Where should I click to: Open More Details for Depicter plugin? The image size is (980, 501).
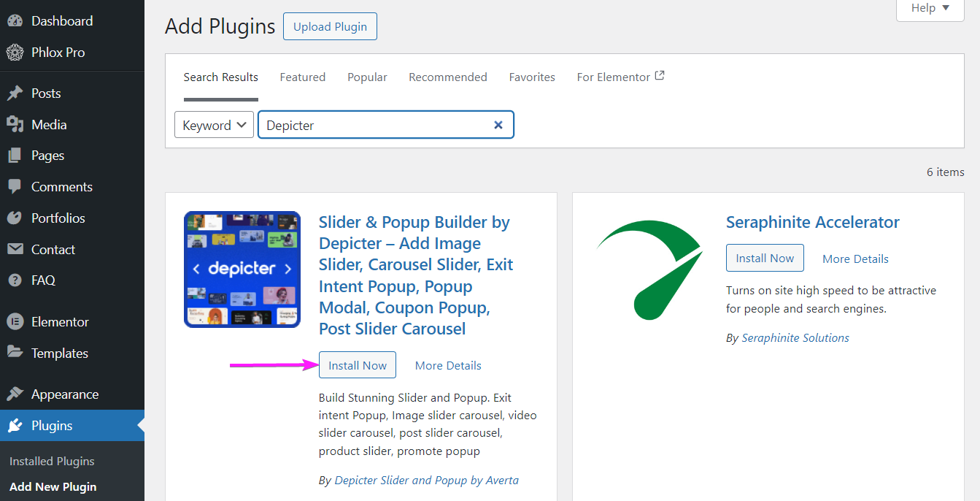tap(448, 366)
